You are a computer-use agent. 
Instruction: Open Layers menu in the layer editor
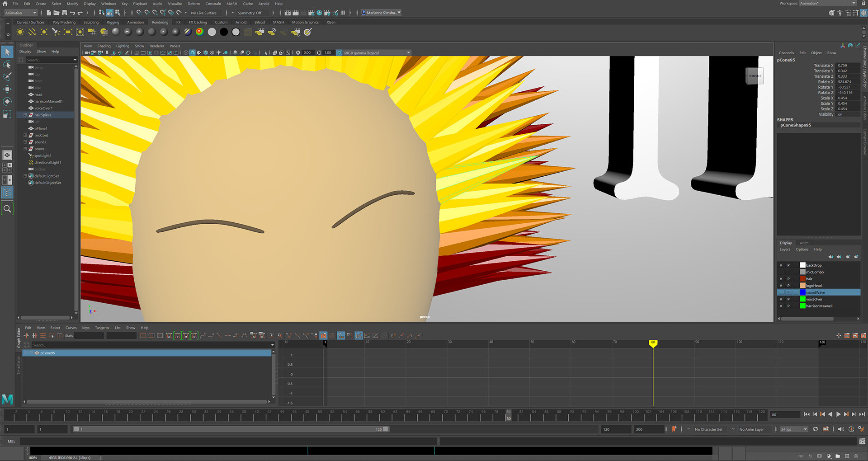785,249
